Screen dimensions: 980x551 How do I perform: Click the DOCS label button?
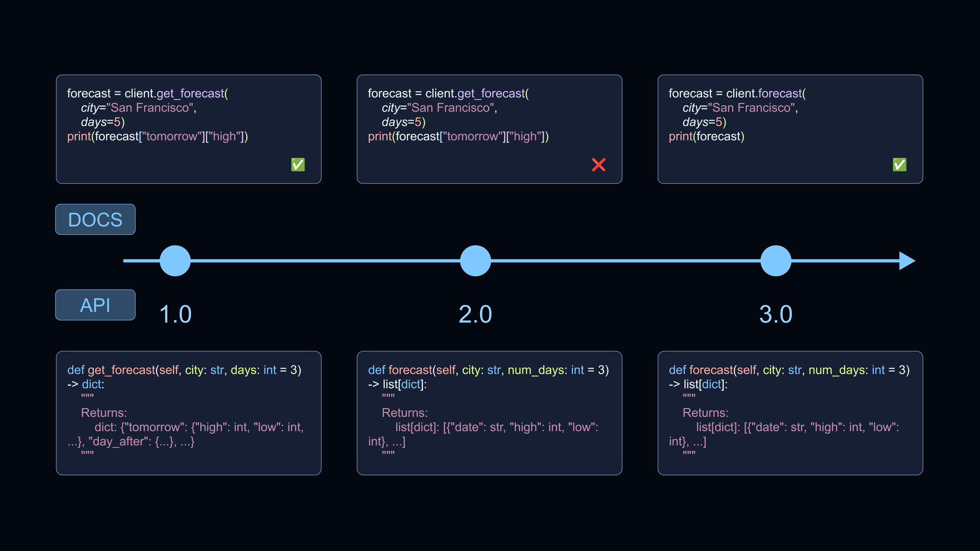coord(95,219)
